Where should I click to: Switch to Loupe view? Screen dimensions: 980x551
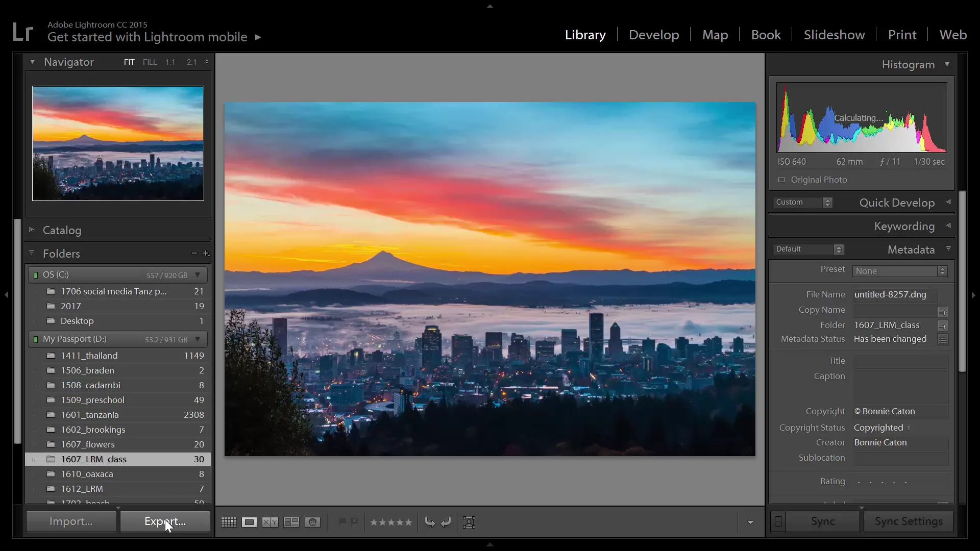coord(249,522)
